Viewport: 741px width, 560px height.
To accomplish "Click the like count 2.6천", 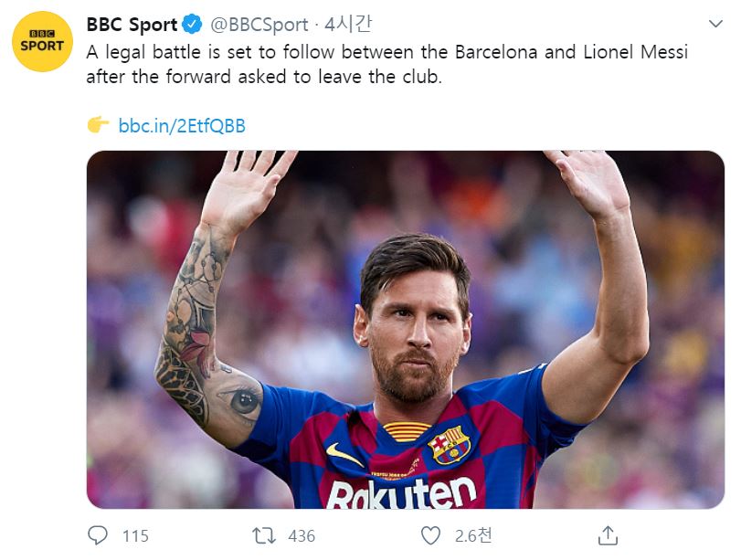I will click(x=474, y=536).
